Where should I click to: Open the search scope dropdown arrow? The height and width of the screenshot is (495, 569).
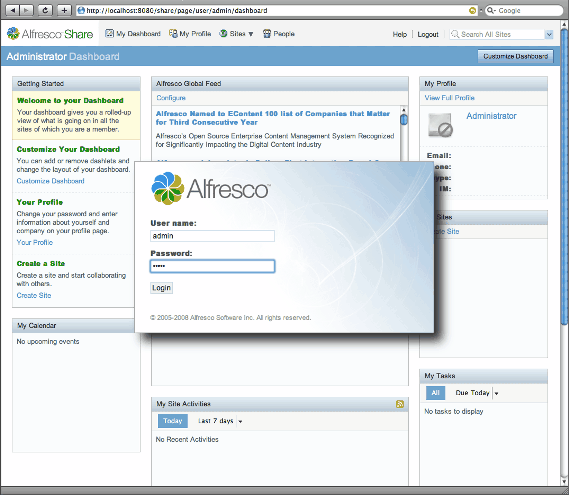coord(549,34)
